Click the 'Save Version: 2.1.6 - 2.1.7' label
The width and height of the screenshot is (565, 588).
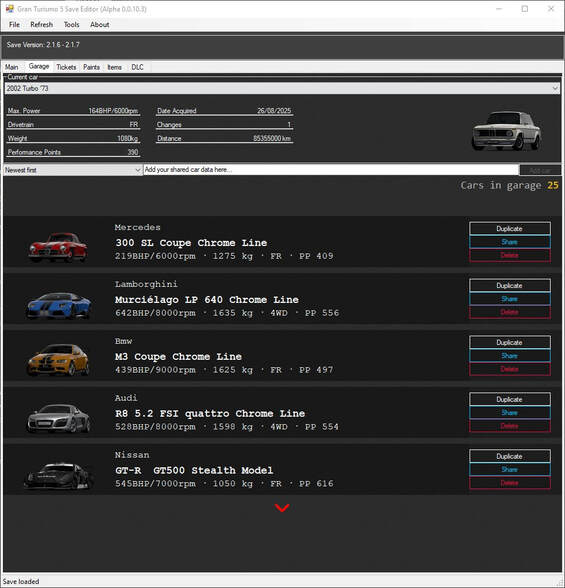pyautogui.click(x=43, y=45)
